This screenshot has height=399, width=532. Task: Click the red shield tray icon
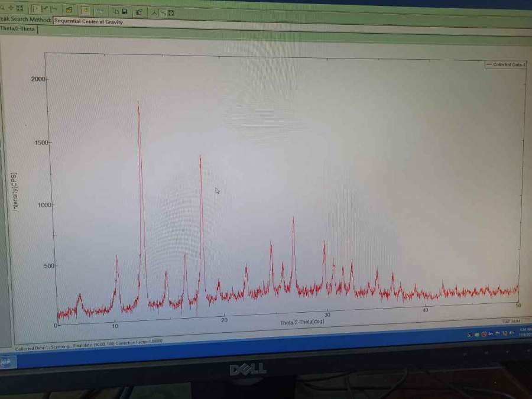pyautogui.click(x=484, y=334)
